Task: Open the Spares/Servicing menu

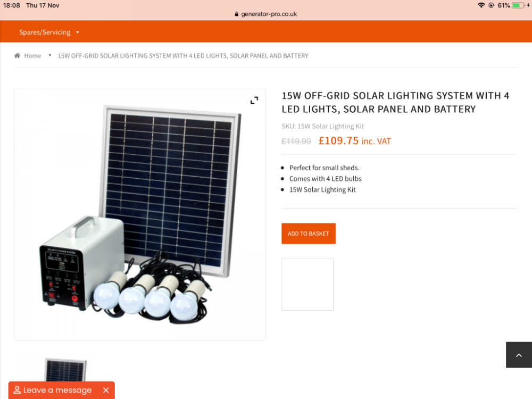Action: click(x=45, y=32)
